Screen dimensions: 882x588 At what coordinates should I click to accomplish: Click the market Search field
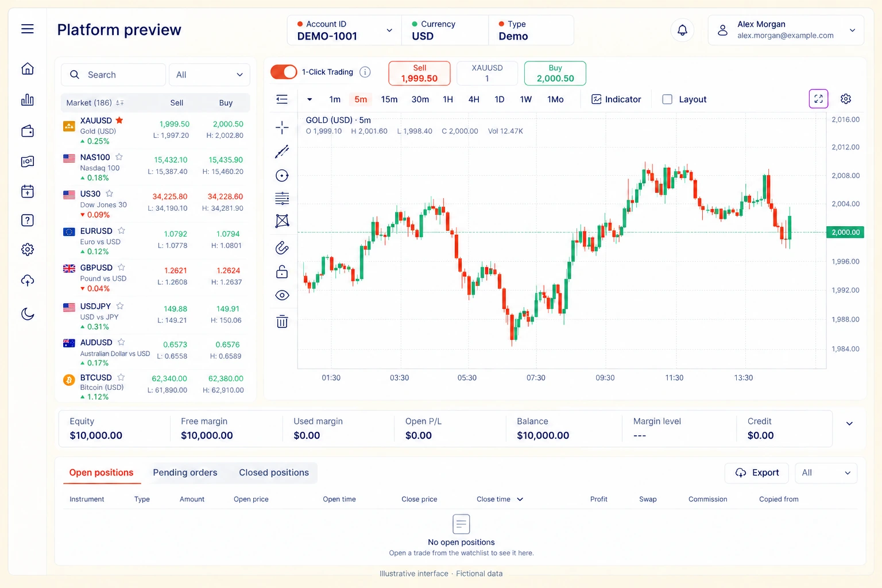114,75
